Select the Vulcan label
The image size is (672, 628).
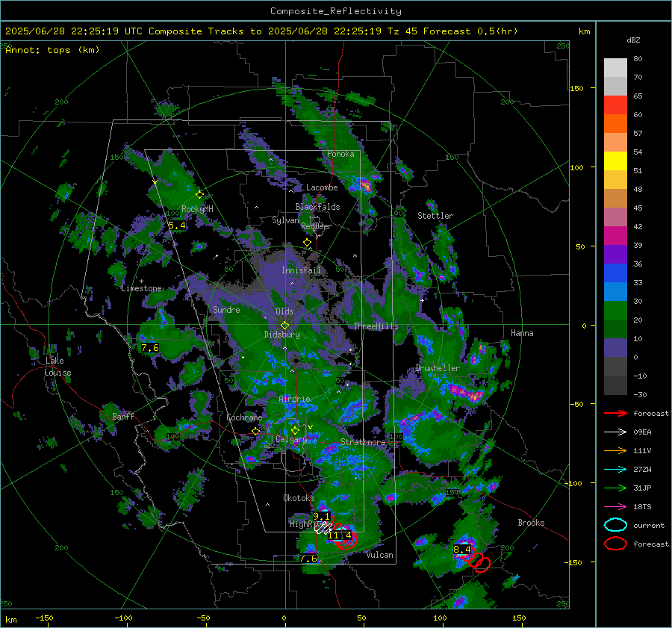380,555
